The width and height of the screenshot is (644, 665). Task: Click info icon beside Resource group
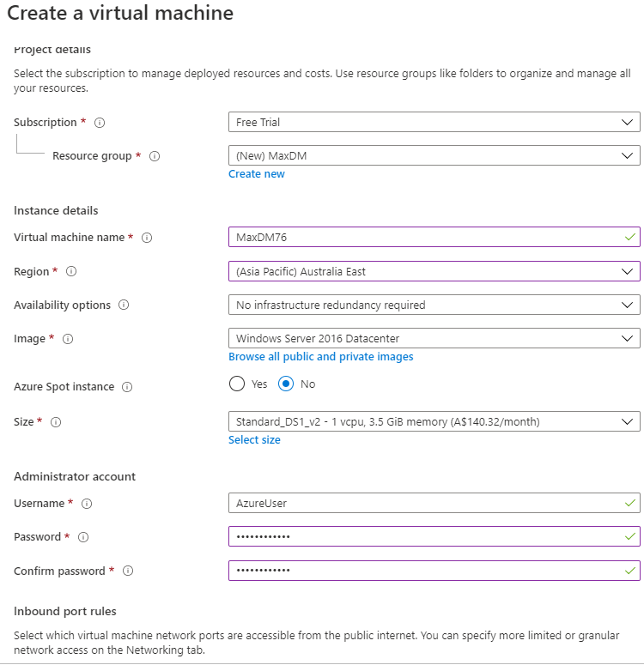(155, 156)
